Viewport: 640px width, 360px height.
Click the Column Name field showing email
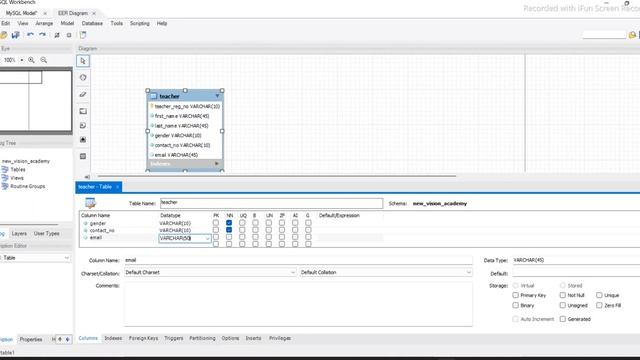pyautogui.click(x=298, y=260)
